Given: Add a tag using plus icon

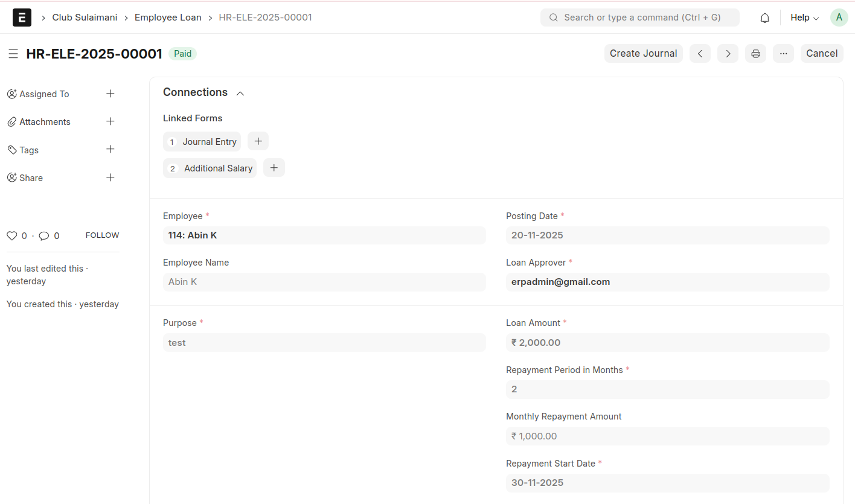Looking at the screenshot, I should (110, 150).
